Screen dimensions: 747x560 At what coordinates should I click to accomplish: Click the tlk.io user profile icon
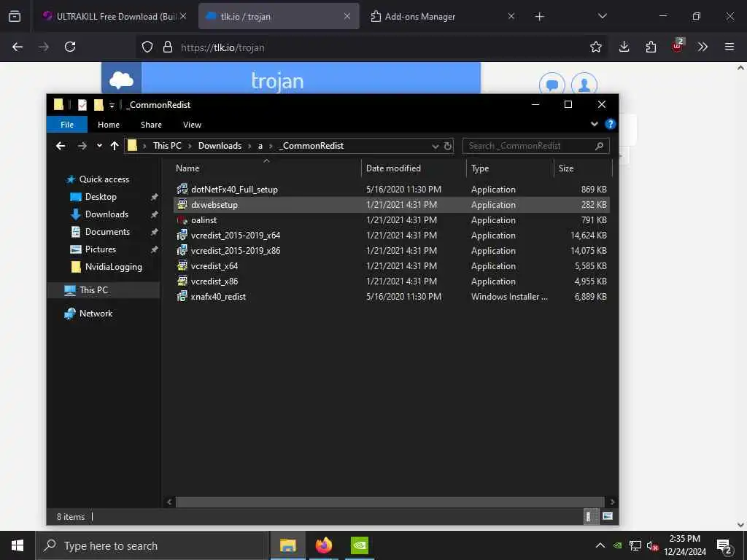pyautogui.click(x=584, y=85)
